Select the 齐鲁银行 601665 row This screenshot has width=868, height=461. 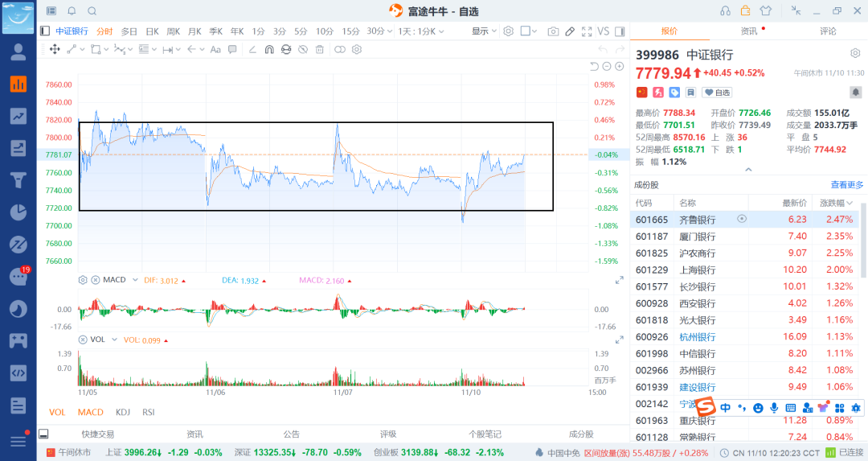744,220
